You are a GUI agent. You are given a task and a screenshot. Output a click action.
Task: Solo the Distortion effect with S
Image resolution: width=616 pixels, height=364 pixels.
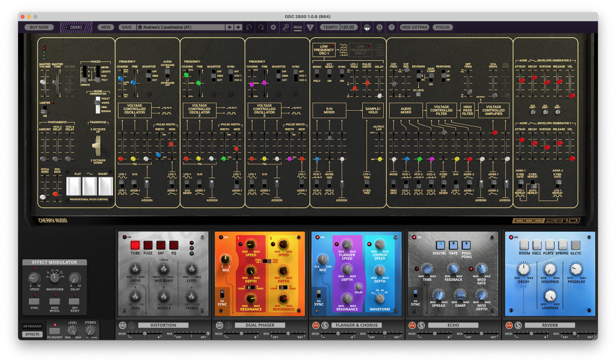pyautogui.click(x=132, y=325)
